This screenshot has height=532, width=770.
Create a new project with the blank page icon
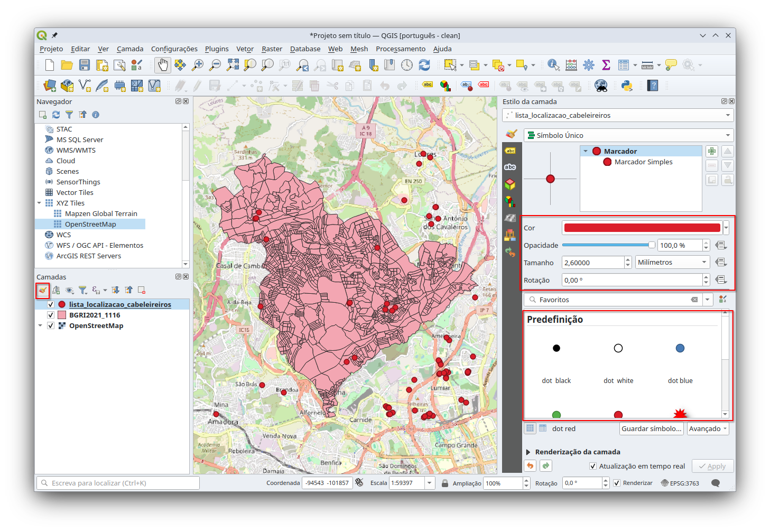50,65
